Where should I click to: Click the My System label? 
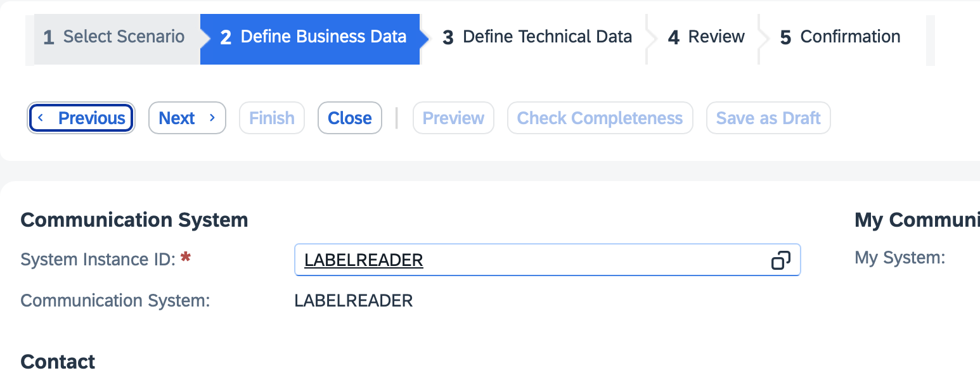[899, 258]
